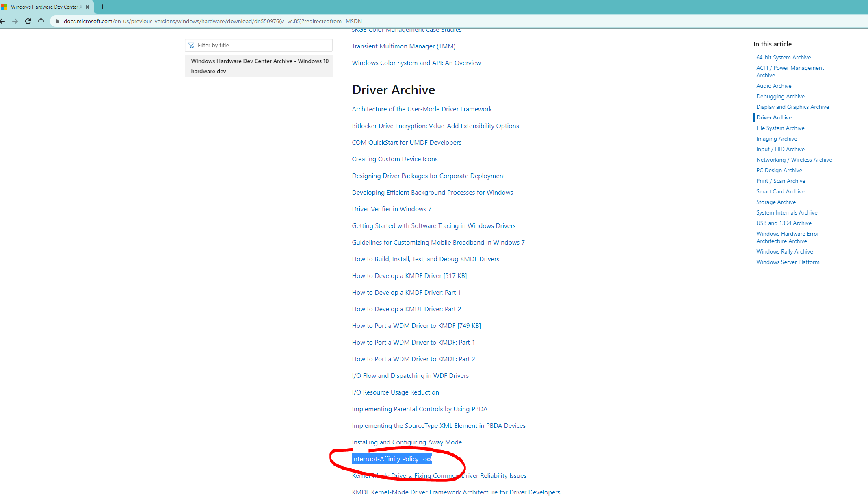Jump to Windows Rally Archive section
Viewport: 868px width, 503px height.
pyautogui.click(x=785, y=252)
